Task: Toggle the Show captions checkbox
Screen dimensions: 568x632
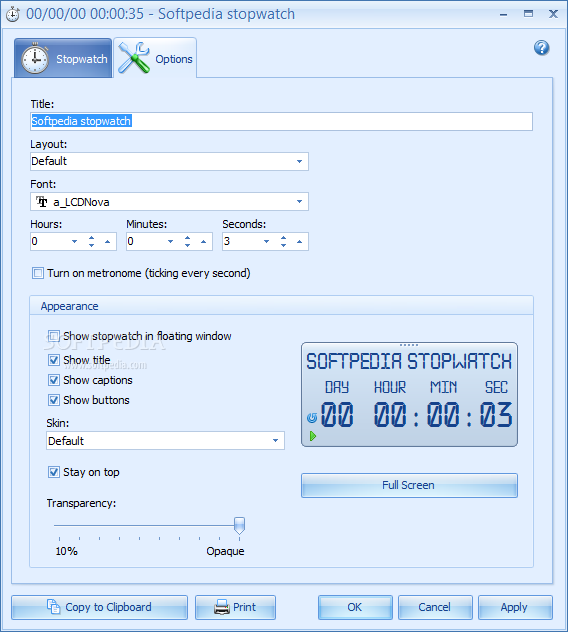Action: point(54,380)
